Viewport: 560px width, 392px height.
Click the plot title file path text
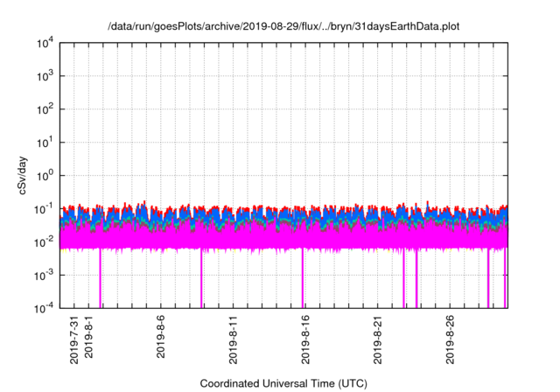coord(283,27)
